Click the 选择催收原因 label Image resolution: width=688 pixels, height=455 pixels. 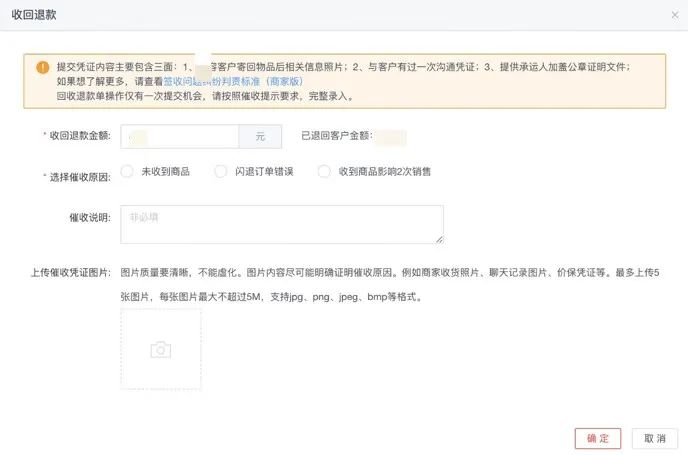(x=78, y=177)
